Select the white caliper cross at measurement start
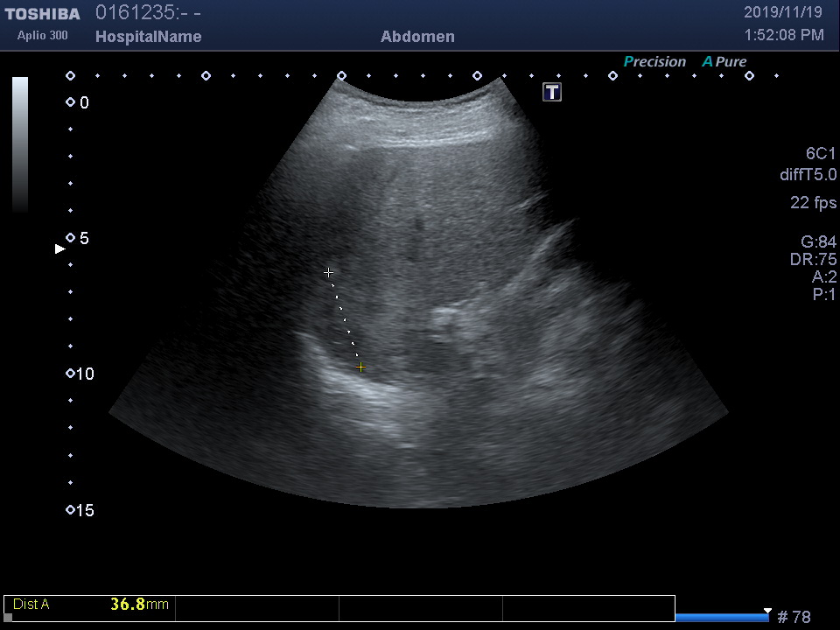The image size is (840, 630). coord(329,273)
